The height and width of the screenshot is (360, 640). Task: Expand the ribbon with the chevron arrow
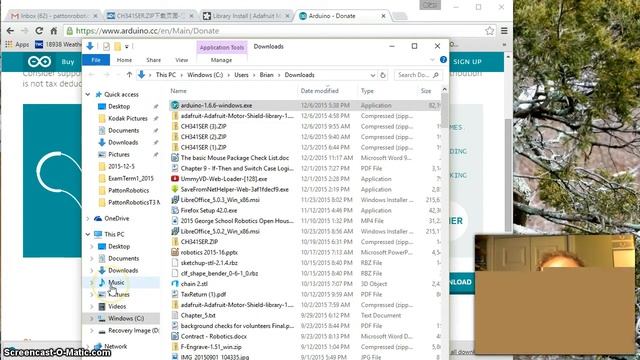(x=433, y=60)
